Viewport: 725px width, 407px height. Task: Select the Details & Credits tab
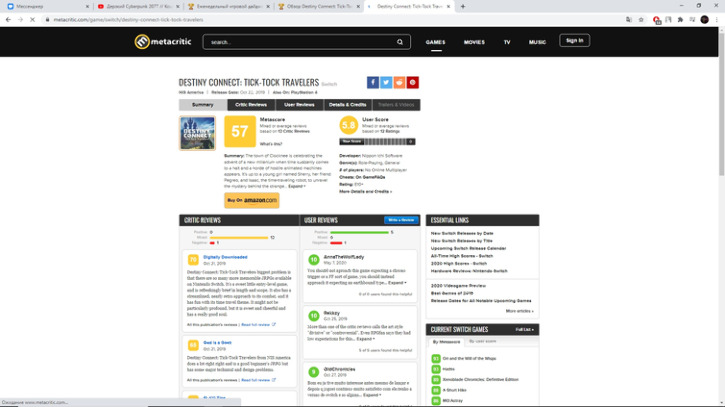pyautogui.click(x=348, y=105)
